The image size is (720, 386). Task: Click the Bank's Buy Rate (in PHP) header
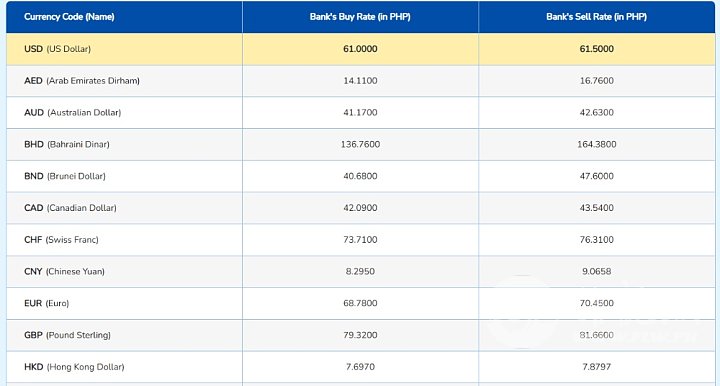click(360, 17)
